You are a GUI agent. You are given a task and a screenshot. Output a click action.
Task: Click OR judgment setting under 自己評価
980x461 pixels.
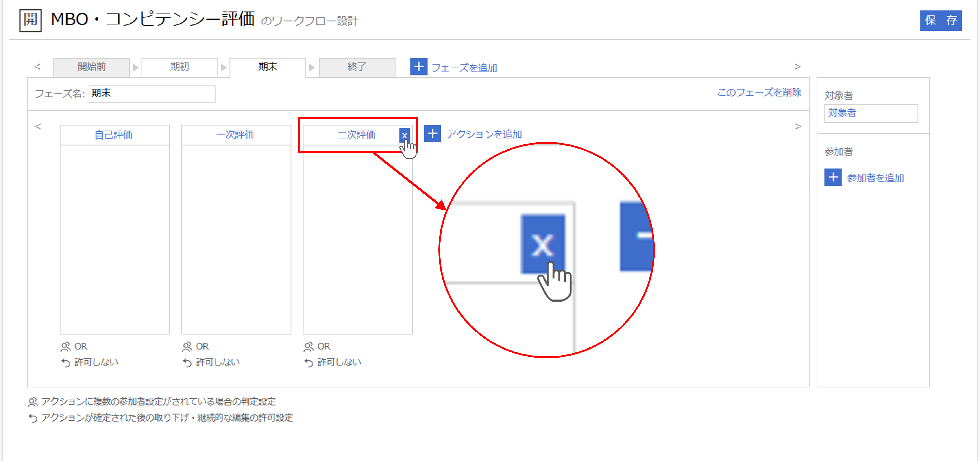coord(81,346)
